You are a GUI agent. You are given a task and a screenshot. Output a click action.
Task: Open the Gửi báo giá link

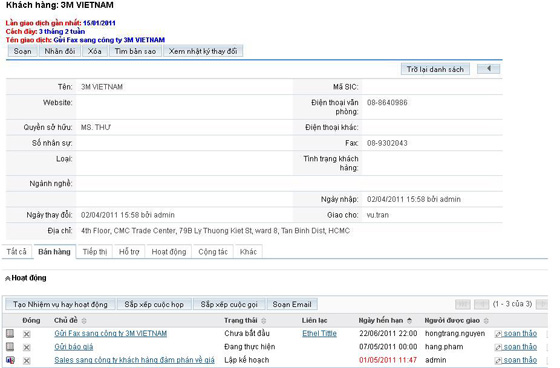(x=74, y=347)
